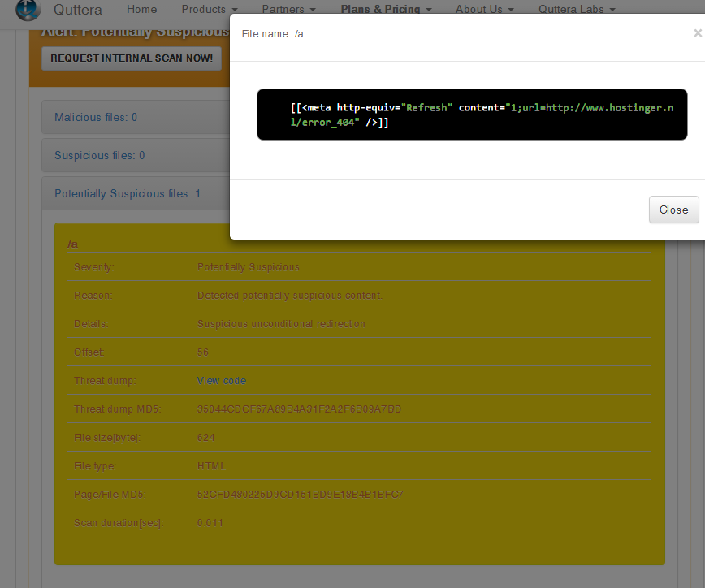Open the View code threat dump link
Image resolution: width=705 pixels, height=588 pixels.
[221, 381]
